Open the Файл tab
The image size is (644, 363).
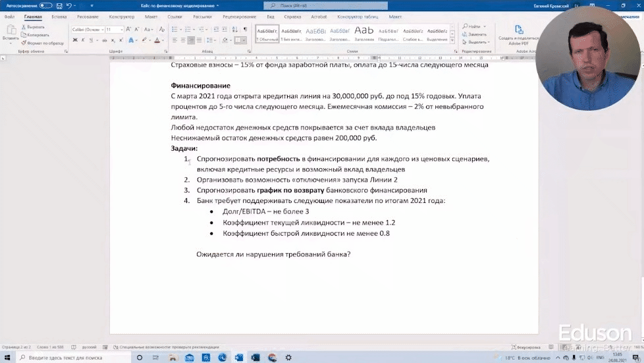9,17
